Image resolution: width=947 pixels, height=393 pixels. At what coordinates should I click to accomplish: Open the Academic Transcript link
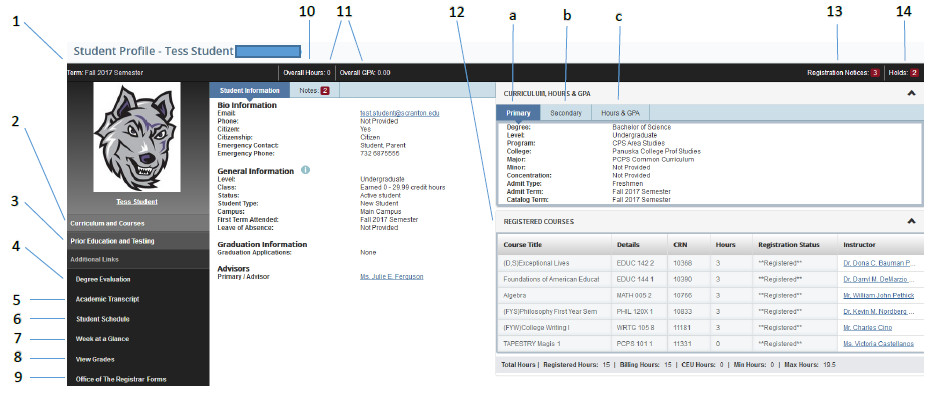point(108,299)
